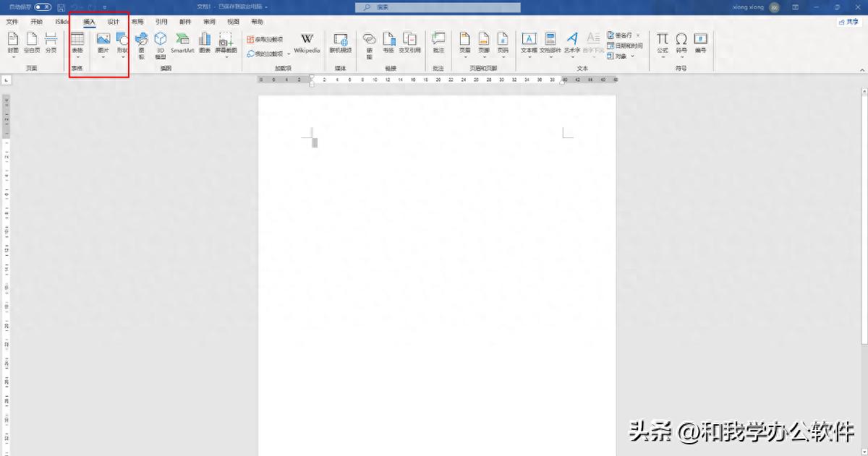Expand the Object (对象) dropdown arrow
This screenshot has width=868, height=456.
click(x=633, y=56)
